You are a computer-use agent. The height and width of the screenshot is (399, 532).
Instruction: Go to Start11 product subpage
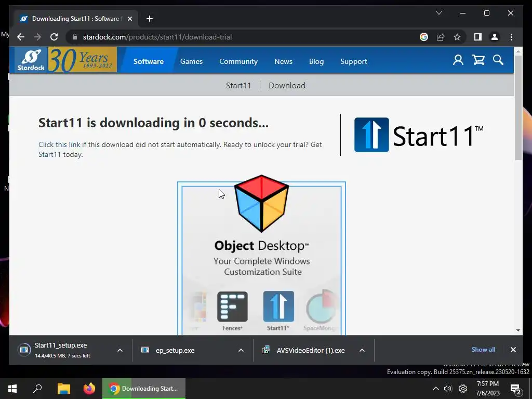click(x=238, y=86)
